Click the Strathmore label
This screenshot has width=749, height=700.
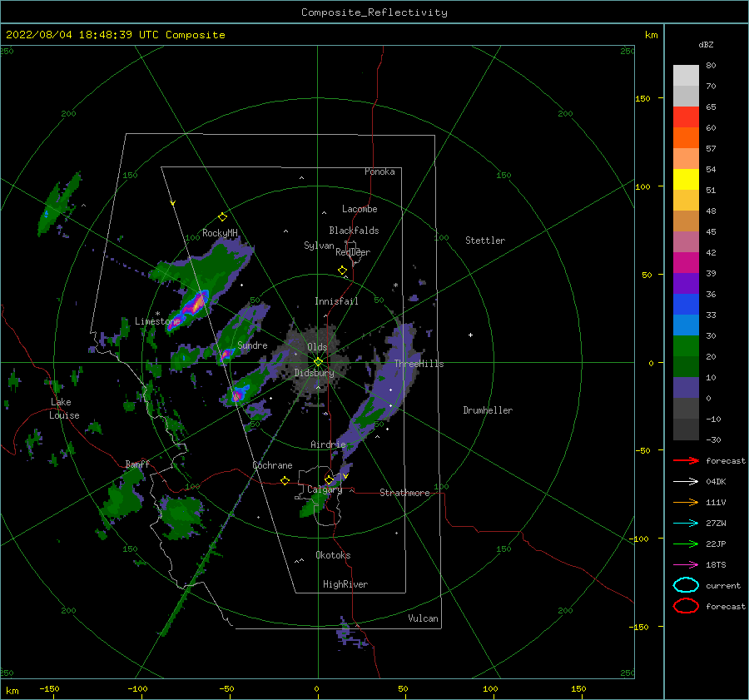click(x=404, y=493)
